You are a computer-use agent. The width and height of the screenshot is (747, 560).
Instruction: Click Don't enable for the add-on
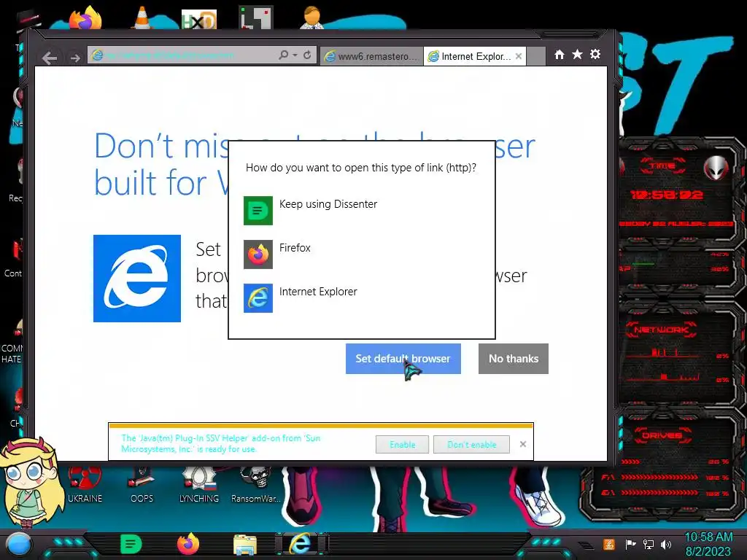tap(472, 444)
